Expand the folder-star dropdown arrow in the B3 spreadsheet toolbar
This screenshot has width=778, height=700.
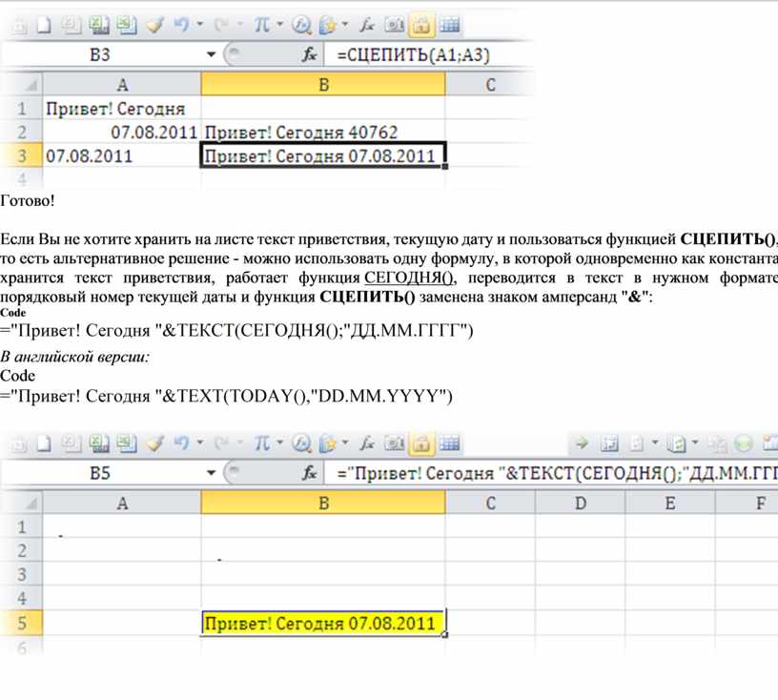(345, 24)
